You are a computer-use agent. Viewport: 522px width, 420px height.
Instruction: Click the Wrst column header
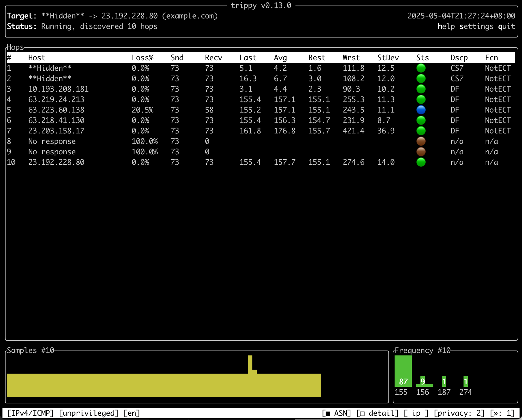(351, 58)
